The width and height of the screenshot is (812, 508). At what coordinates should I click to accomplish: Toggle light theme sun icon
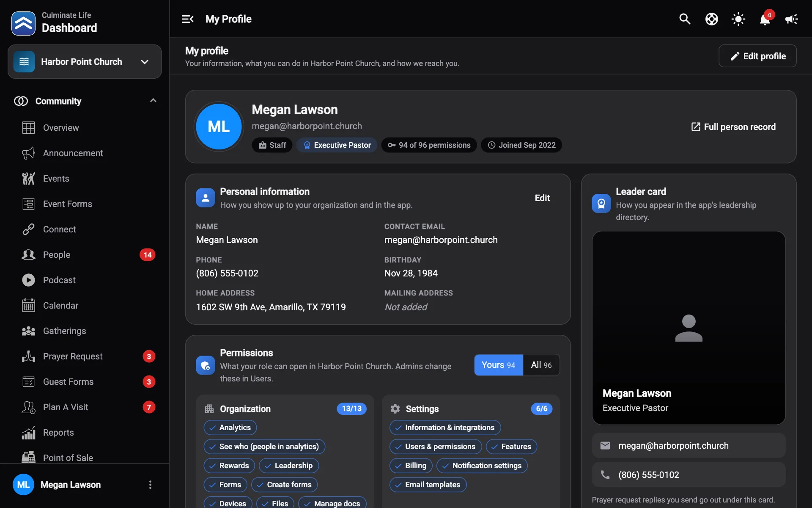pos(738,19)
